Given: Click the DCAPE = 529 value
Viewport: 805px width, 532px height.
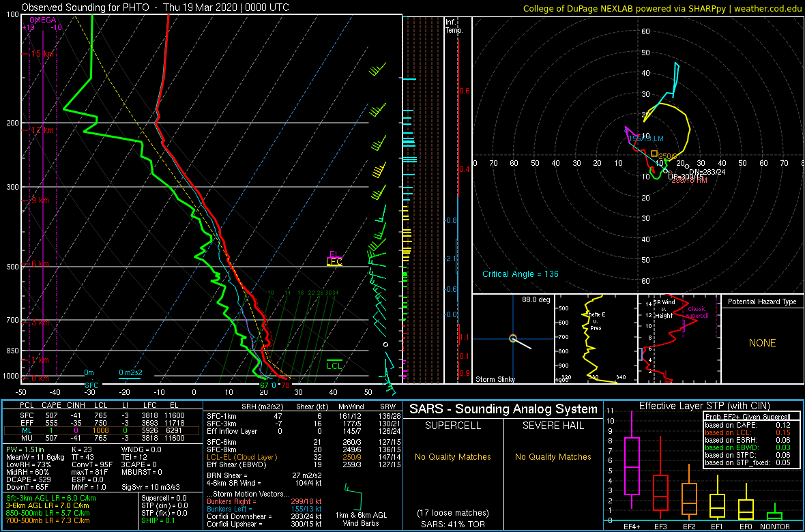Looking at the screenshot, I should coord(29,479).
